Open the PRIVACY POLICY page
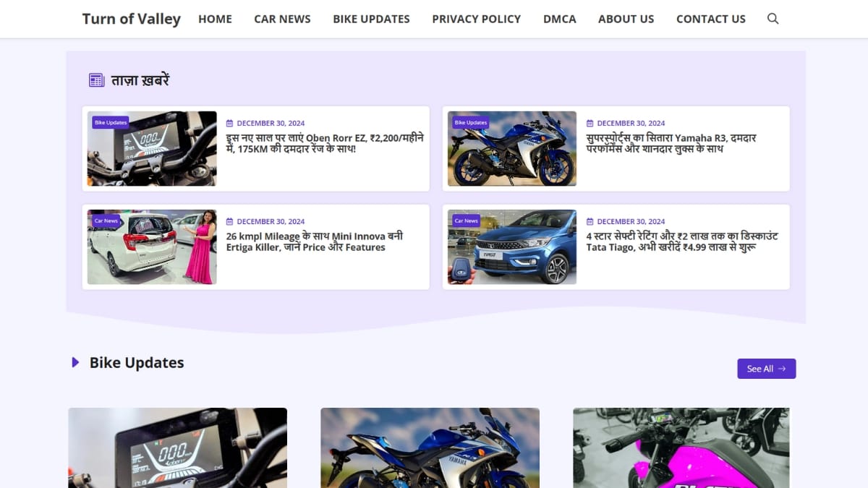This screenshot has width=868, height=488. (476, 20)
